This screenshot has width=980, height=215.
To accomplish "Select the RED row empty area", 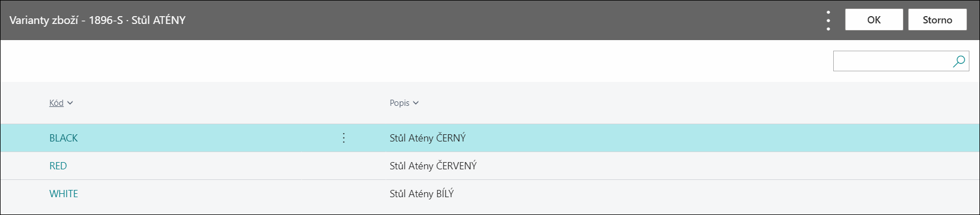I will pyautogui.click(x=726, y=166).
